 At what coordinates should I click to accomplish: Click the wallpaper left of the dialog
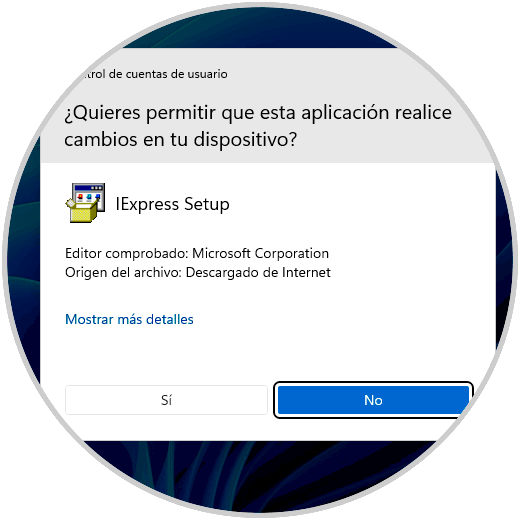(23, 267)
